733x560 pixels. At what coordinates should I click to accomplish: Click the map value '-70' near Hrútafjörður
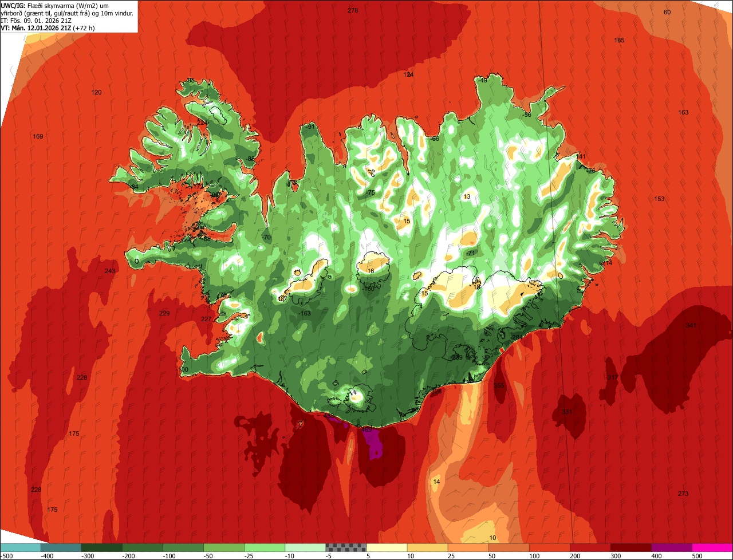[x=266, y=237]
